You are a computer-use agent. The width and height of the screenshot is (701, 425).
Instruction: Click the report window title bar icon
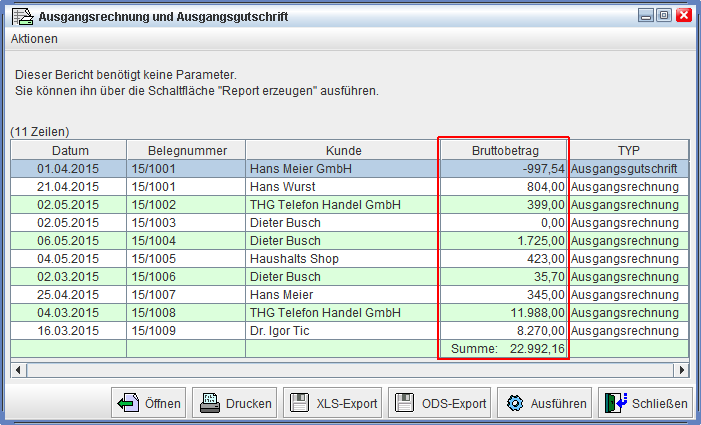pos(17,16)
